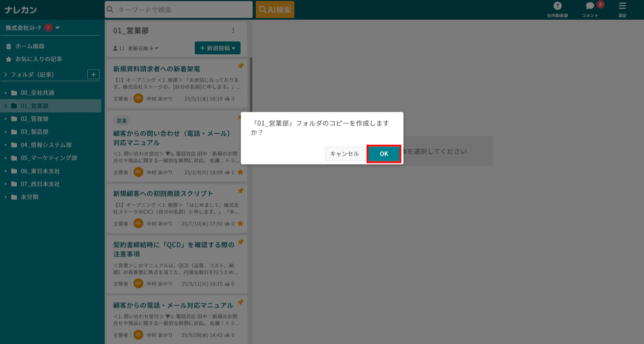This screenshot has height=344, width=644.
Task: Open the 02_管理部 folder
Action: point(35,119)
